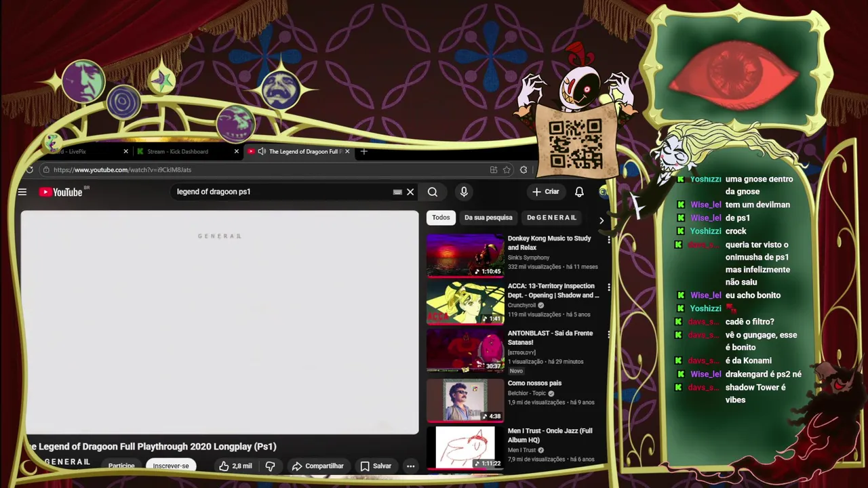Open the Crunchyroll channel link

tap(521, 305)
